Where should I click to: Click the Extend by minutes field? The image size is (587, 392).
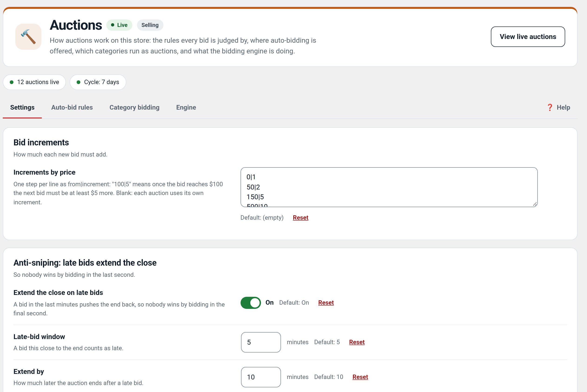click(261, 377)
